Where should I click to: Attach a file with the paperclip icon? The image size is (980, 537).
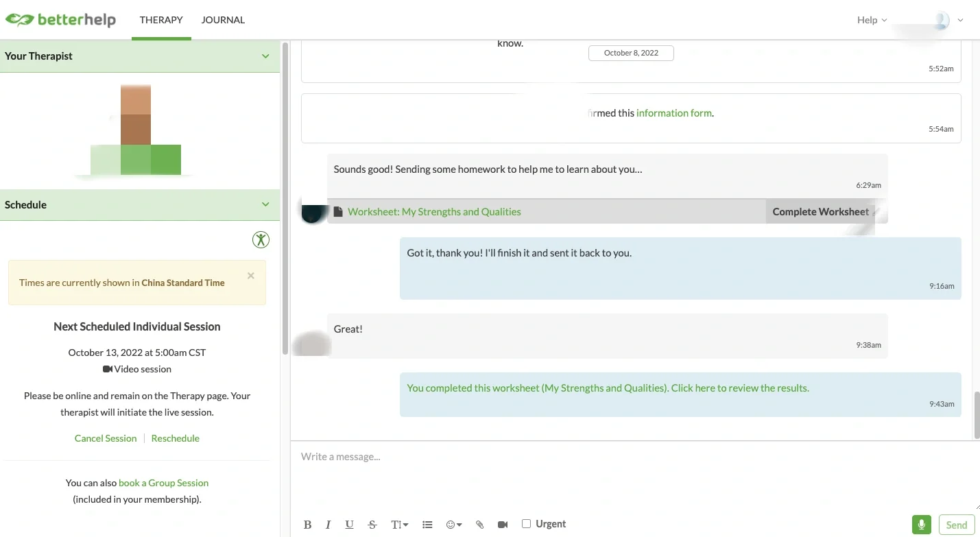[x=480, y=525]
